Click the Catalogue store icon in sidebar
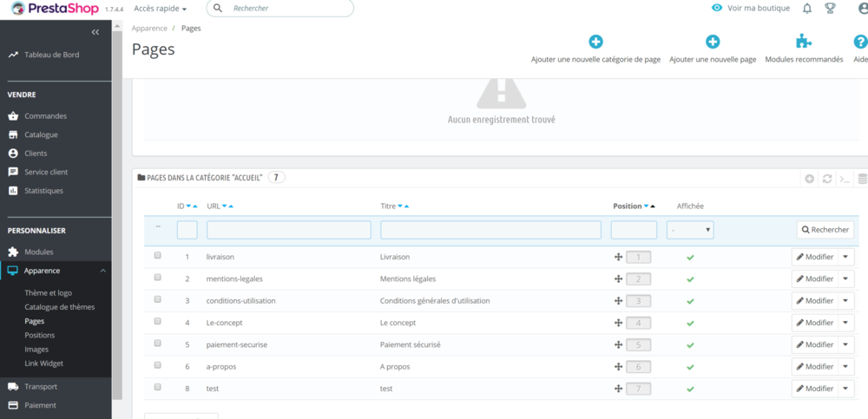 pyautogui.click(x=13, y=135)
